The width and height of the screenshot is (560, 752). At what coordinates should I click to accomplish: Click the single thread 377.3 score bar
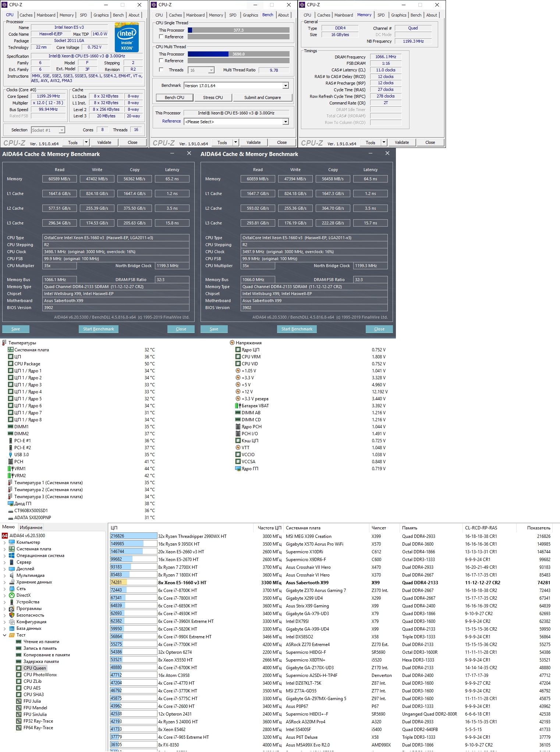(x=239, y=30)
